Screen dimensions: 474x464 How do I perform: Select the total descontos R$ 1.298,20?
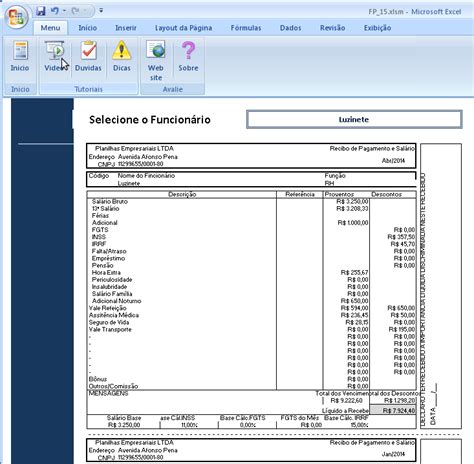coord(400,400)
